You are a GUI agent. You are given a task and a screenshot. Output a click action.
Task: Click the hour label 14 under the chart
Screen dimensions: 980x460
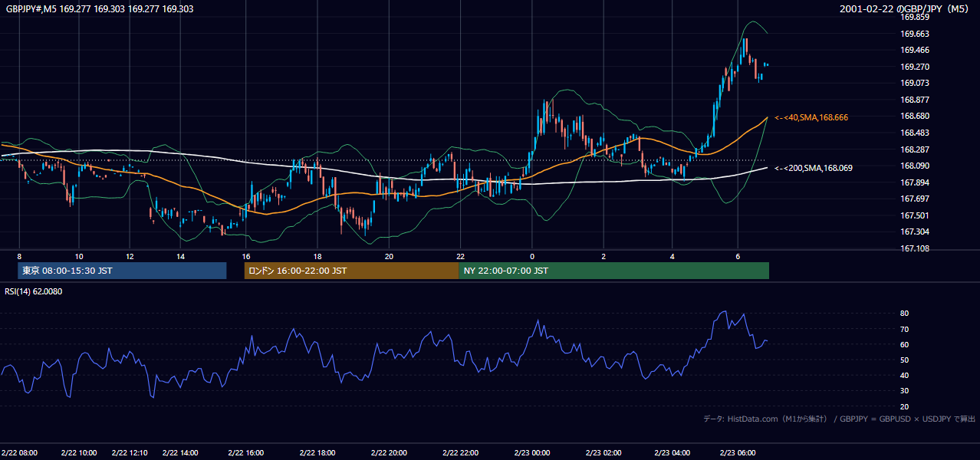(x=180, y=256)
